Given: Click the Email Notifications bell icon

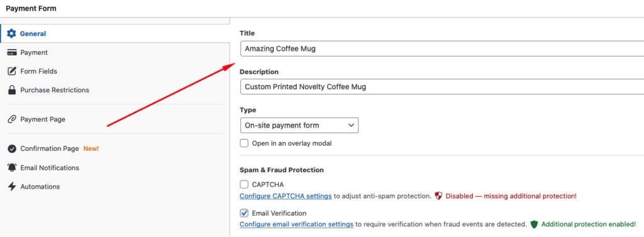Looking at the screenshot, I should (x=12, y=168).
